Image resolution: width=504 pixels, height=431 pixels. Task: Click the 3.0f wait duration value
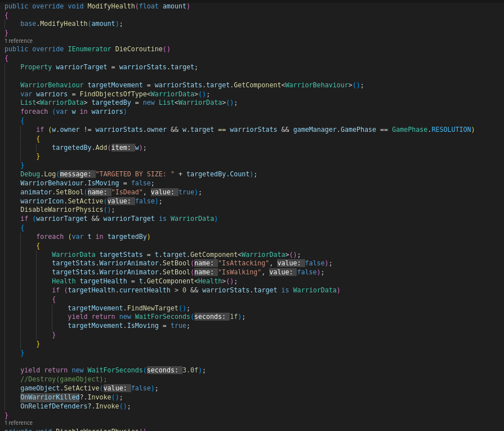(192, 370)
